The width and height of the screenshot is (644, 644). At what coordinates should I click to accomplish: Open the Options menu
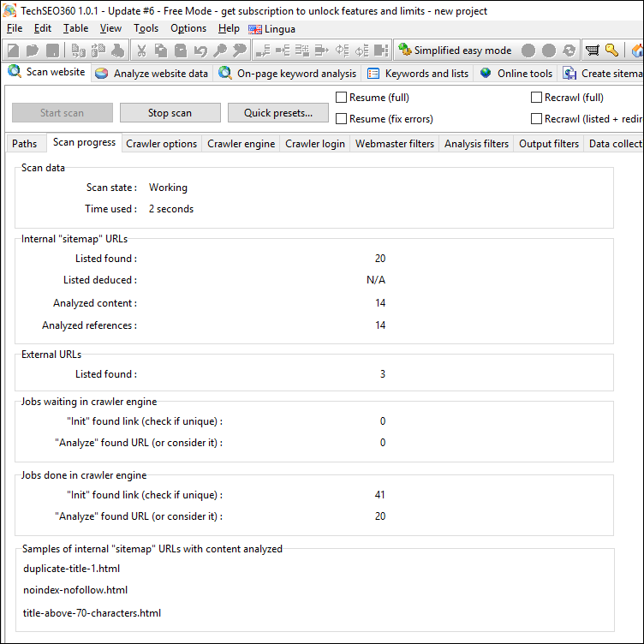coord(188,28)
